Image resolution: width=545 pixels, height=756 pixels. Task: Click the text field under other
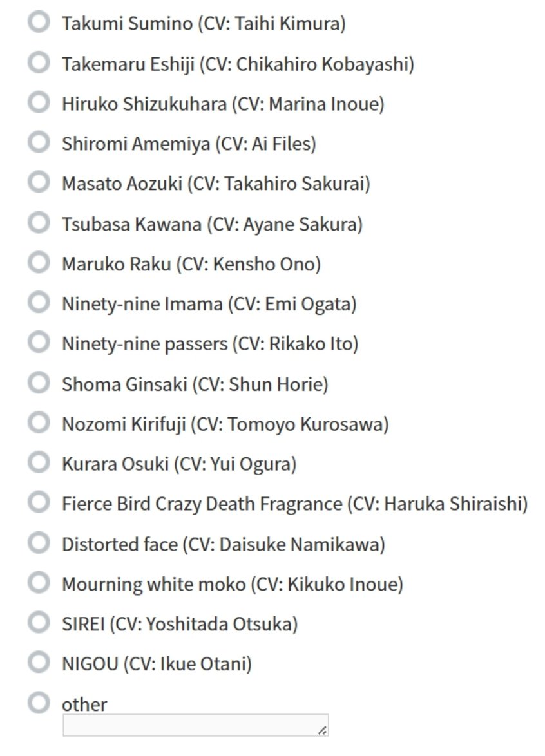[x=193, y=725]
